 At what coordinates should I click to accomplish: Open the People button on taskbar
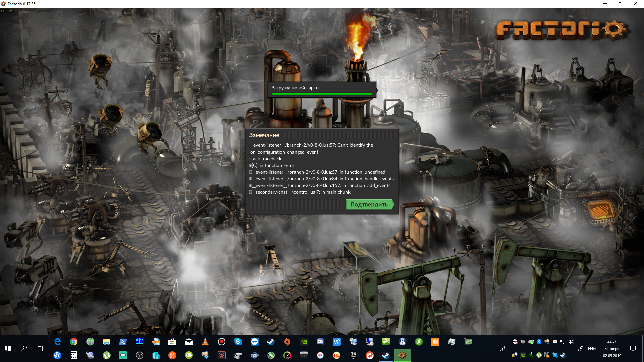pyautogui.click(x=503, y=349)
